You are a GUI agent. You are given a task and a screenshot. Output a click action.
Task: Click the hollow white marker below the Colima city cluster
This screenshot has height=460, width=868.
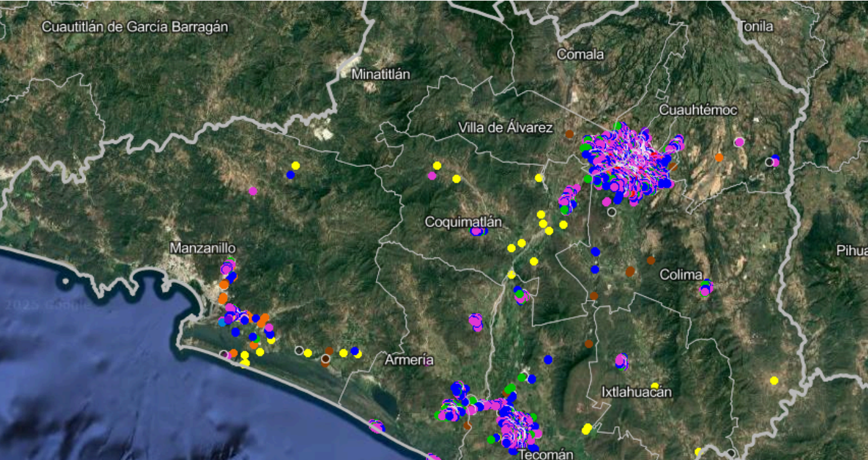point(612,212)
